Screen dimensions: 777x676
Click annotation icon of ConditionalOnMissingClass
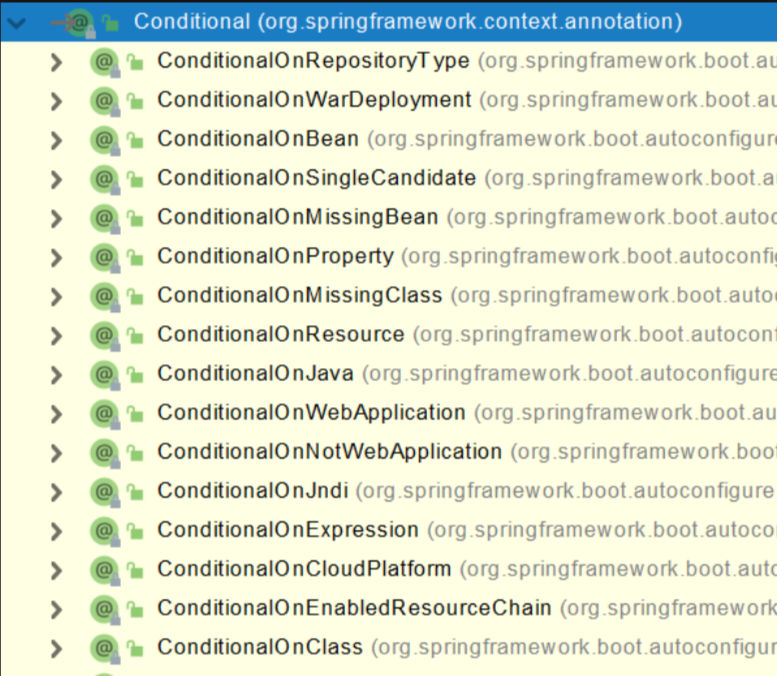coord(105,297)
